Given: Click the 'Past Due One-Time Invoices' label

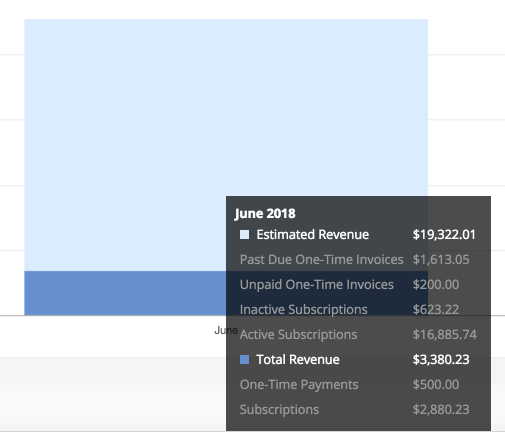Looking at the screenshot, I should pyautogui.click(x=322, y=260).
